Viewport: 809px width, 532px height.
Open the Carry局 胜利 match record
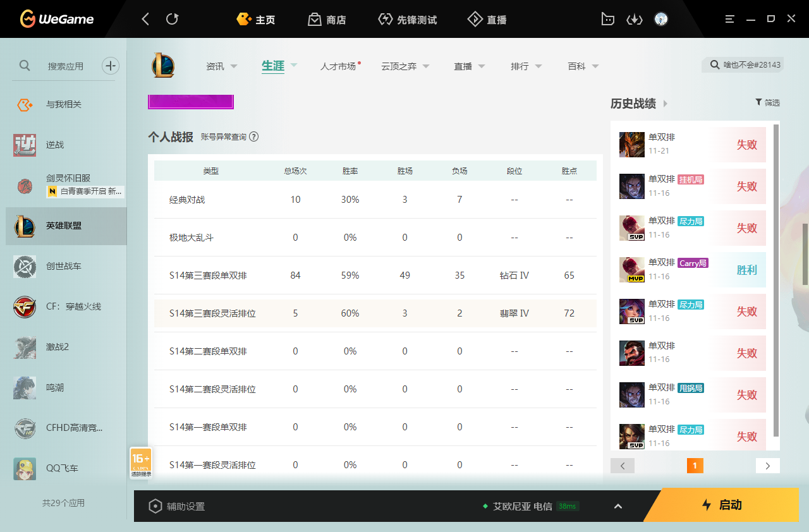pyautogui.click(x=692, y=270)
